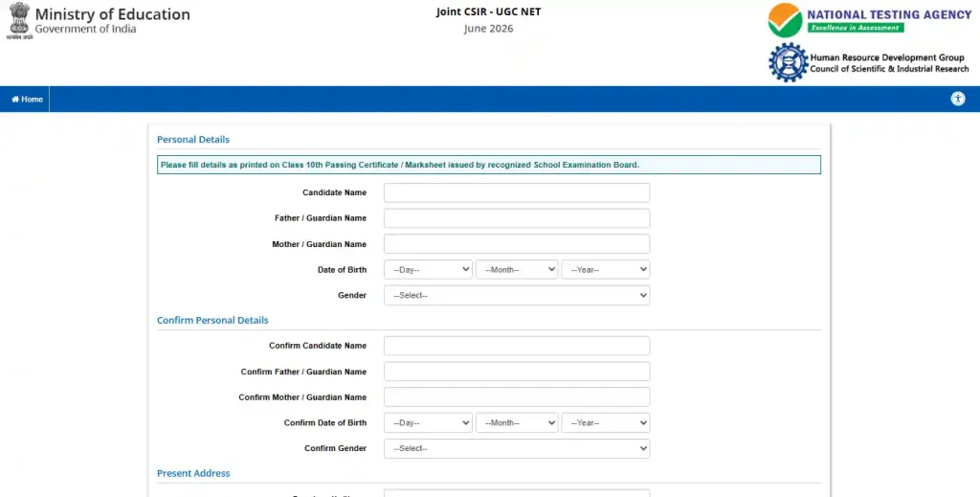This screenshot has height=497, width=980.
Task: Click the Date of Birth label
Action: pos(342,270)
